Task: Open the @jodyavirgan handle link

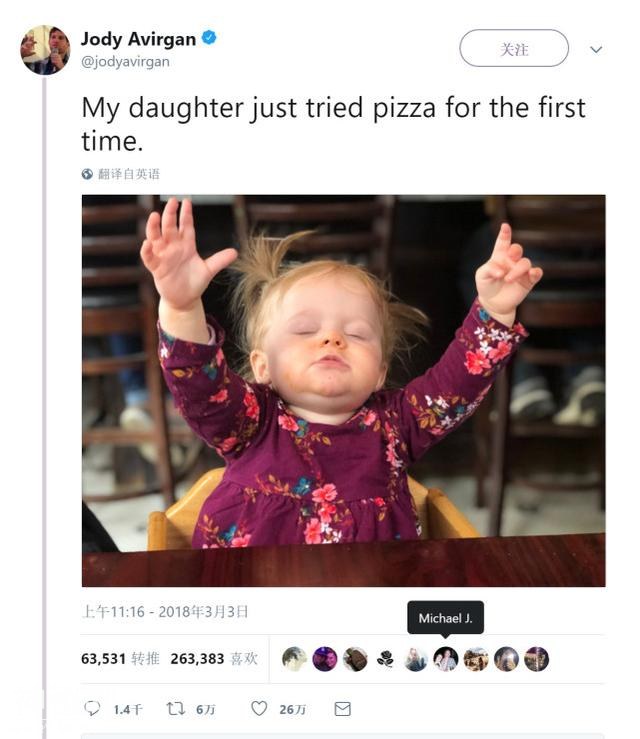Action: [x=125, y=62]
